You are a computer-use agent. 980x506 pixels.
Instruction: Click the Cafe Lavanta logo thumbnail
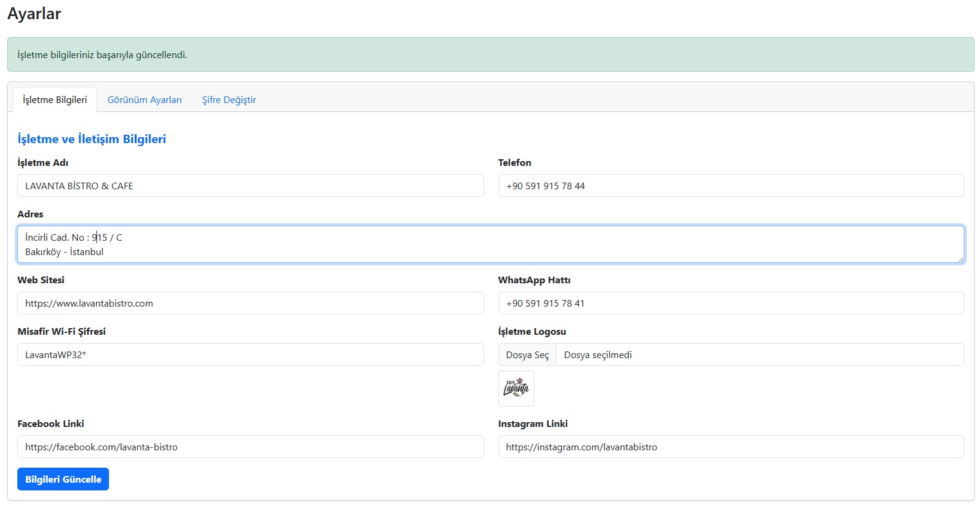pos(516,389)
